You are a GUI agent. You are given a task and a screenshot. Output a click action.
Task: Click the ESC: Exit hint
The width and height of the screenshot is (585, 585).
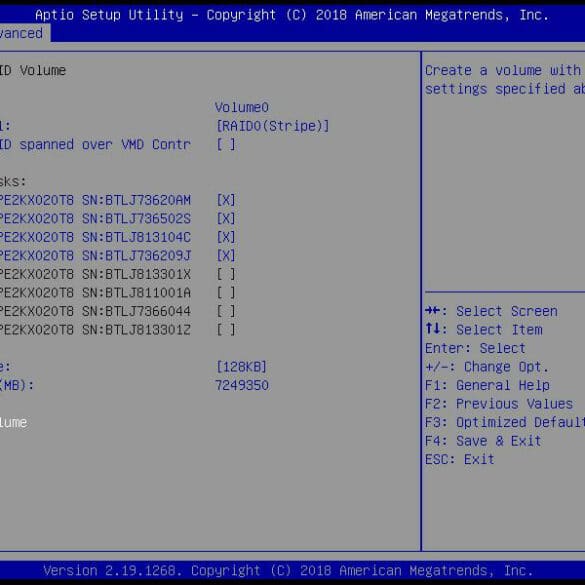click(x=460, y=459)
